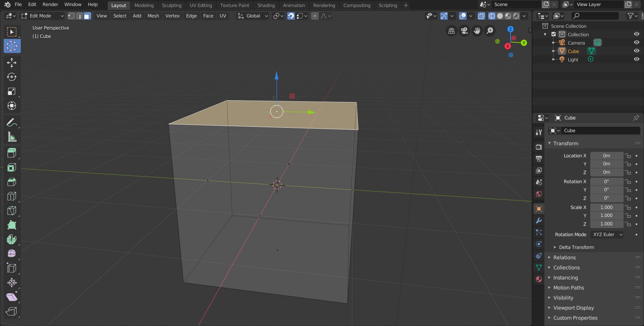
Task: Select the Rip Region tool
Action: (x=12, y=311)
